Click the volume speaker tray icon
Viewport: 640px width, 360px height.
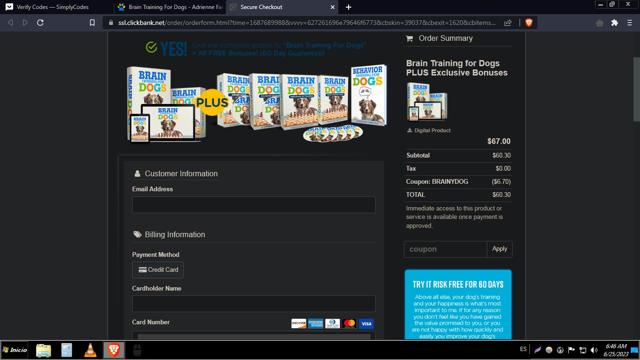[594, 350]
